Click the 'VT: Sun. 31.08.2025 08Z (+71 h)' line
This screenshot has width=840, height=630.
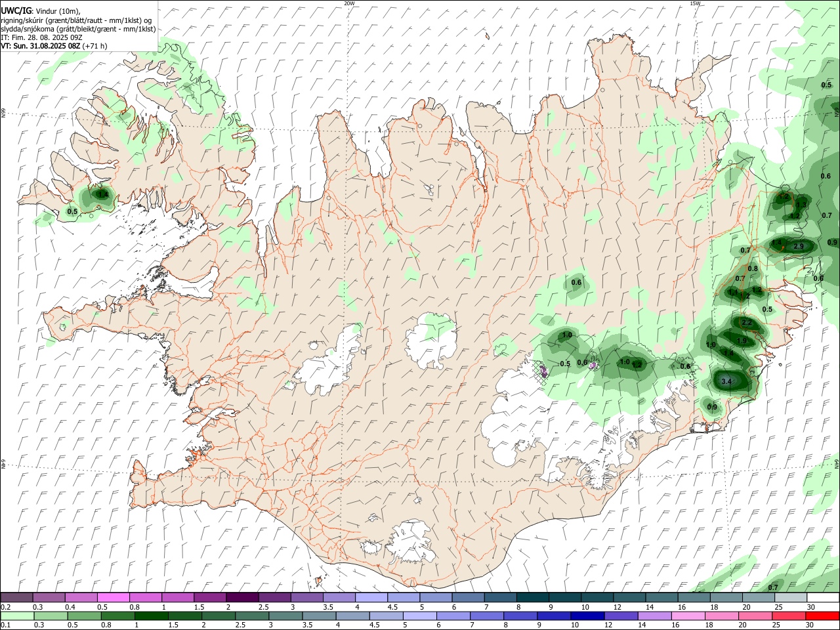[54, 46]
